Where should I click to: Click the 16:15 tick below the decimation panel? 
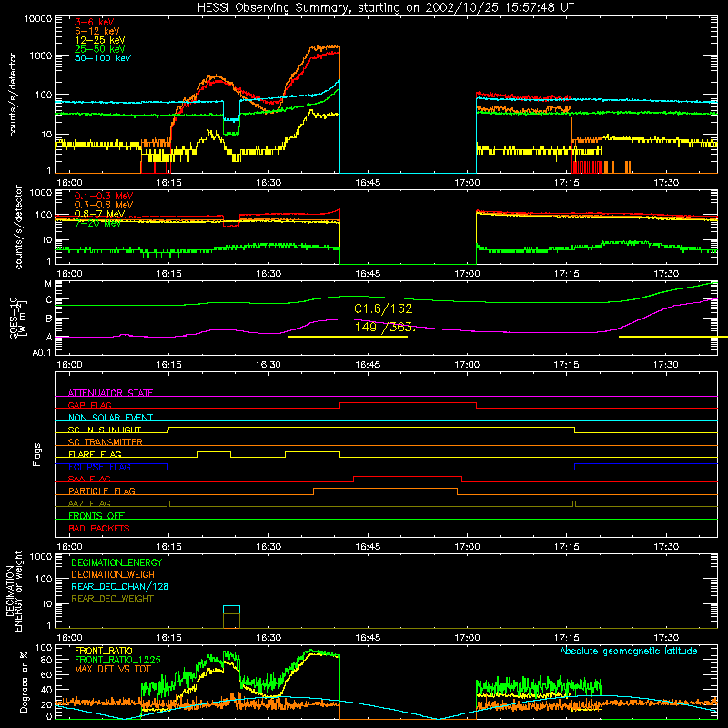coord(168,638)
